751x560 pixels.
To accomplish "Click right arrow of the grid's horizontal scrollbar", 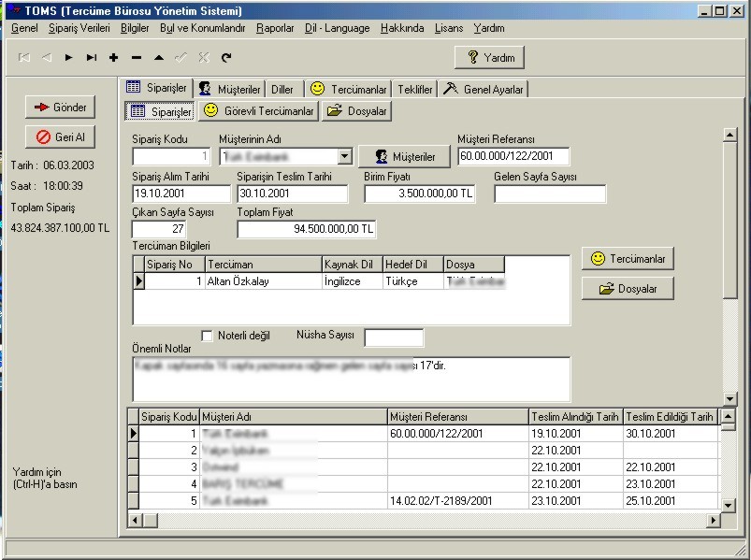I will point(714,520).
